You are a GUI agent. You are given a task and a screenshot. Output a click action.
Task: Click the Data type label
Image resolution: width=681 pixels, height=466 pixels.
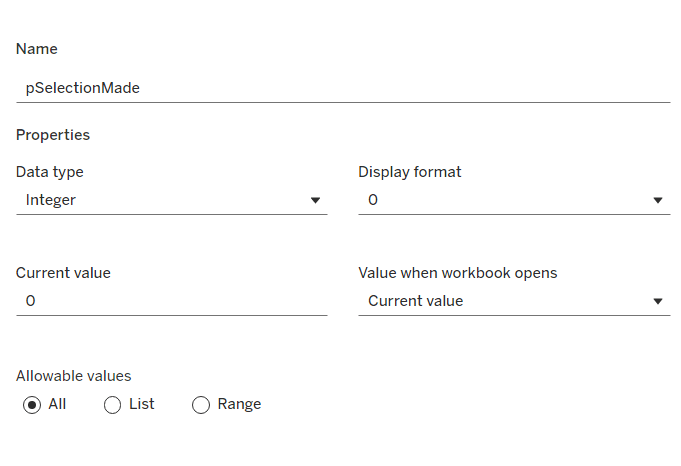[x=50, y=172]
